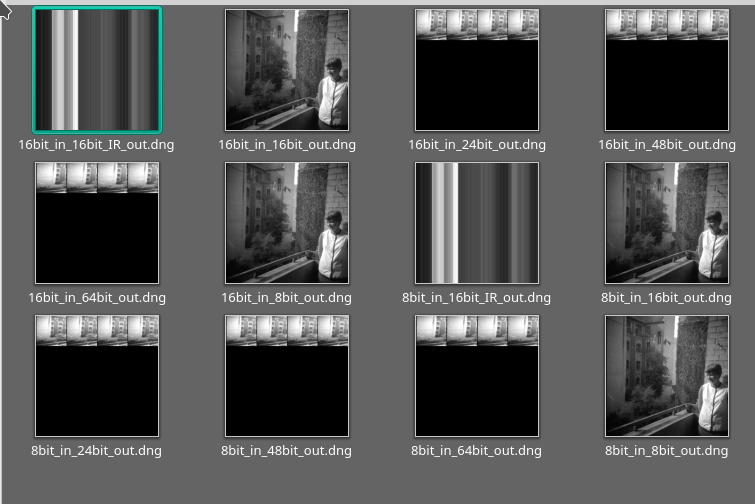Click the 16bit_in_64bit_out.dng filename label
Screen dimensions: 755x504
(97, 298)
